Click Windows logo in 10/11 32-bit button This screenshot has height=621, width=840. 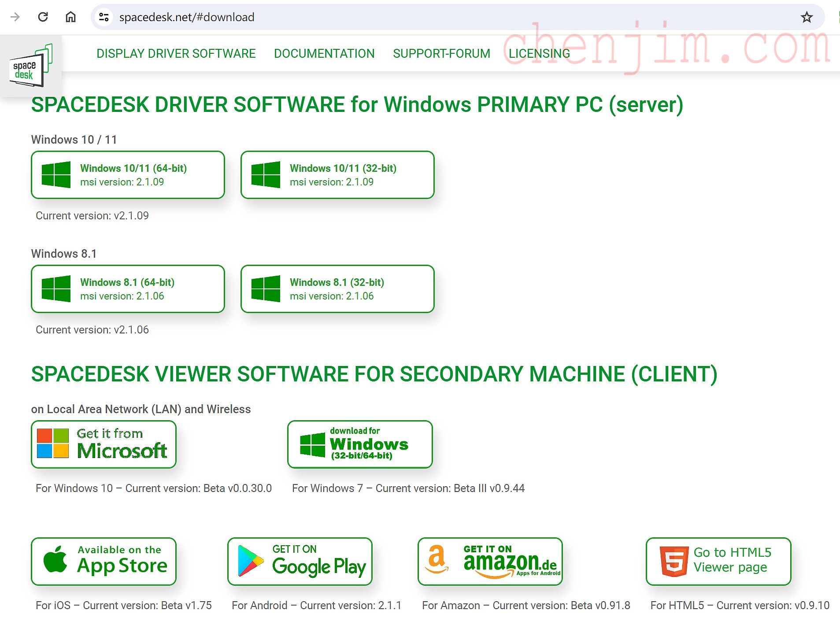tap(266, 175)
